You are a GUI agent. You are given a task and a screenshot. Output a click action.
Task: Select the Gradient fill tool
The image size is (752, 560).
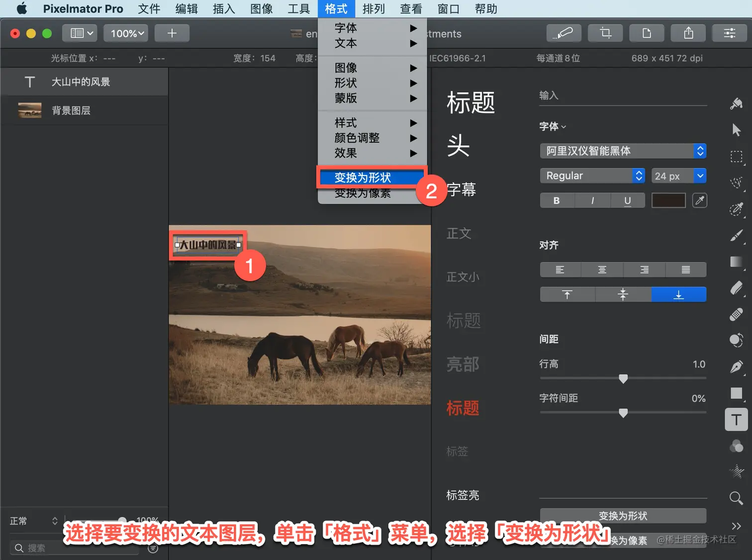click(x=737, y=262)
